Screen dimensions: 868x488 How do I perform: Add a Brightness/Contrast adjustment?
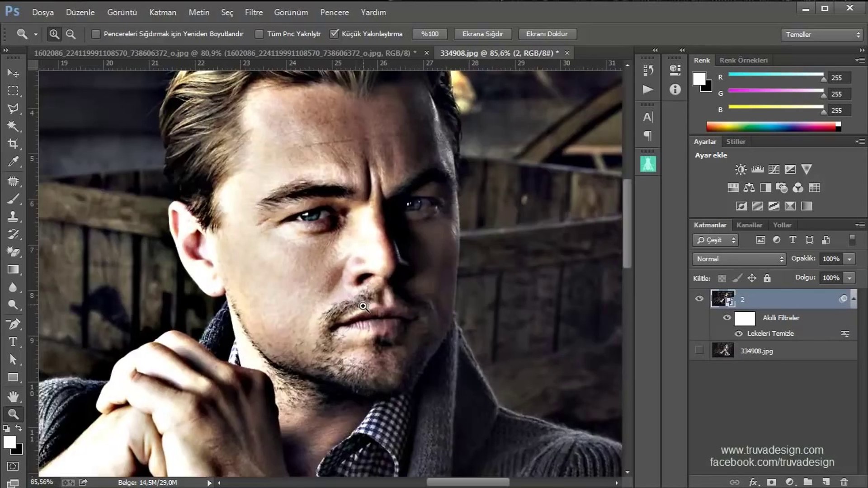click(x=741, y=169)
